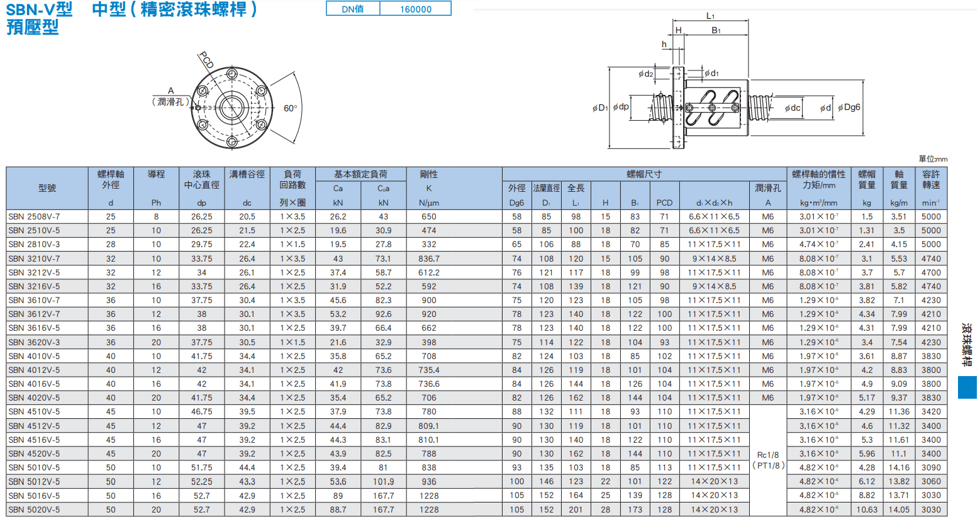
Task: Click the 軸質量 column header
Action: (x=899, y=188)
